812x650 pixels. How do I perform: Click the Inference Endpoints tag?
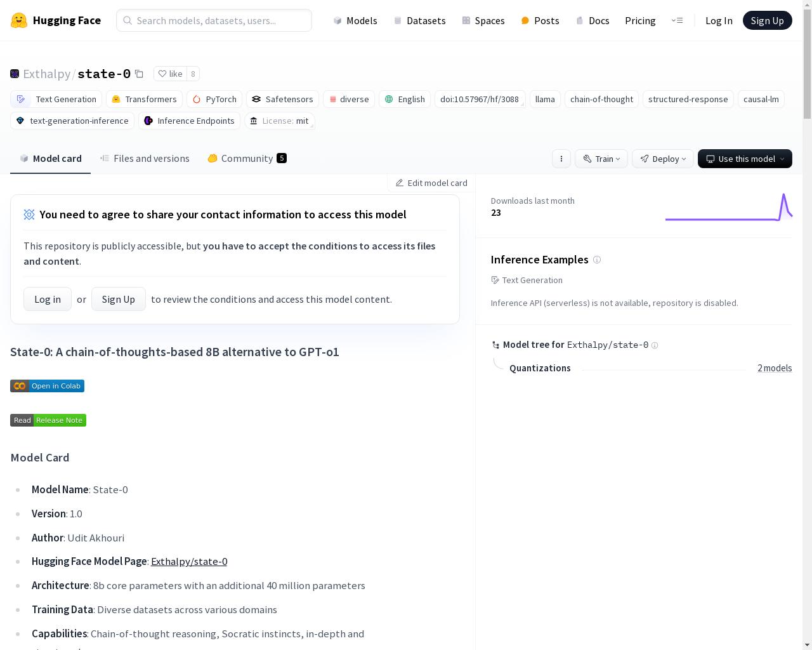(189, 121)
